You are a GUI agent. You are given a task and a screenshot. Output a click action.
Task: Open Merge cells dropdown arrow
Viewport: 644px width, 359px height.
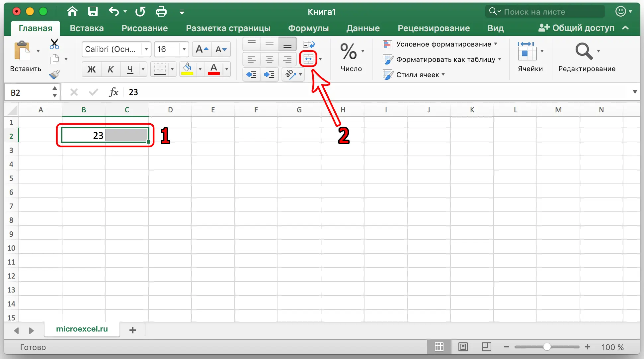pos(320,59)
